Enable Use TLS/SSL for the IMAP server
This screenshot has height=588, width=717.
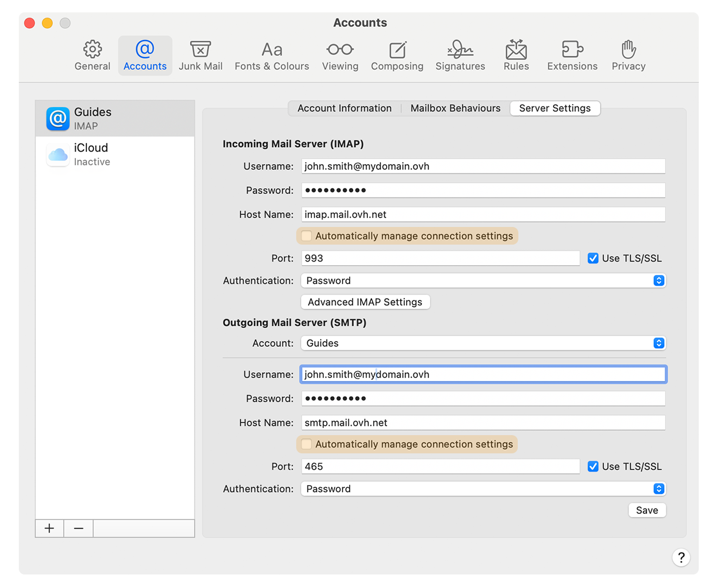[x=592, y=258]
